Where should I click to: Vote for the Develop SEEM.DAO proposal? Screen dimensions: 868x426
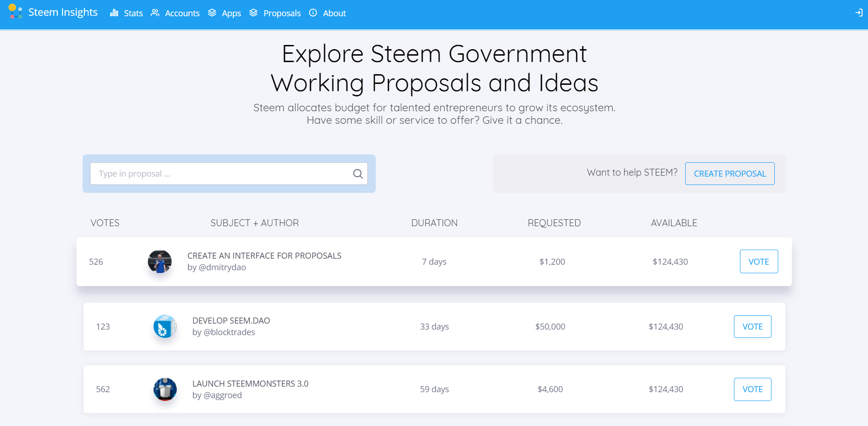click(x=752, y=327)
